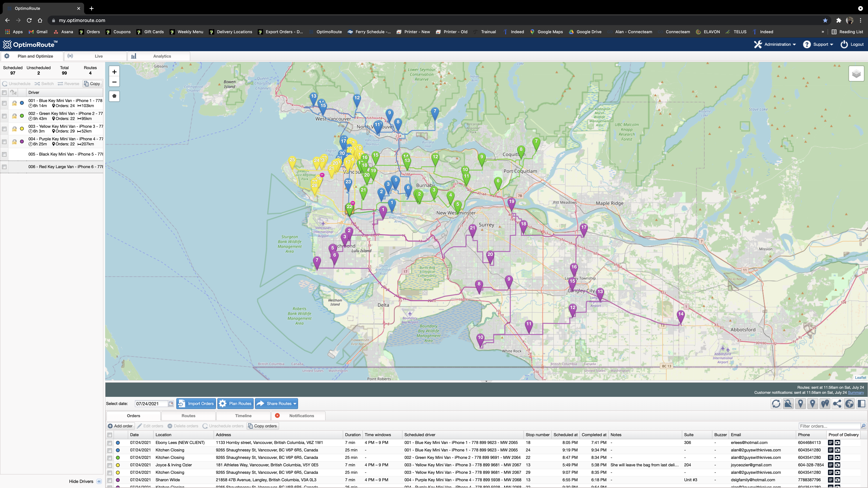Switch to the Timeline tab
868x488 pixels.
coord(243,416)
